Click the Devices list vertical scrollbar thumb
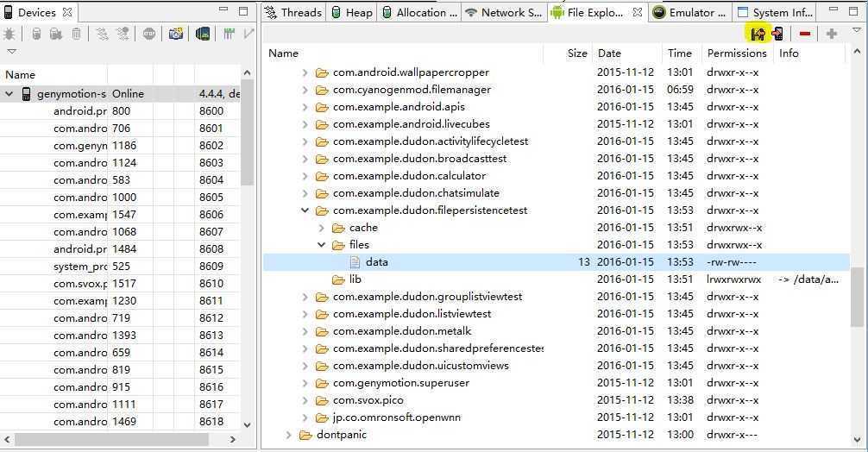Viewport: 868px width, 452px height. click(247, 133)
